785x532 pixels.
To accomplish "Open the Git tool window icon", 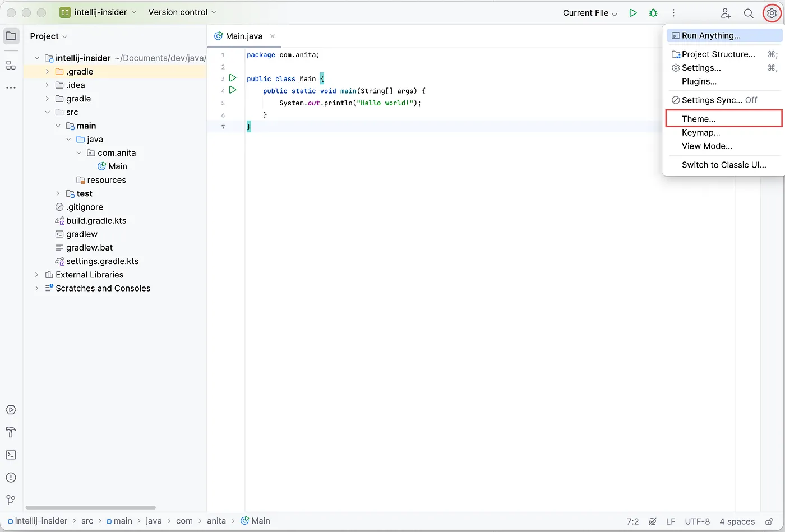I will [11, 499].
